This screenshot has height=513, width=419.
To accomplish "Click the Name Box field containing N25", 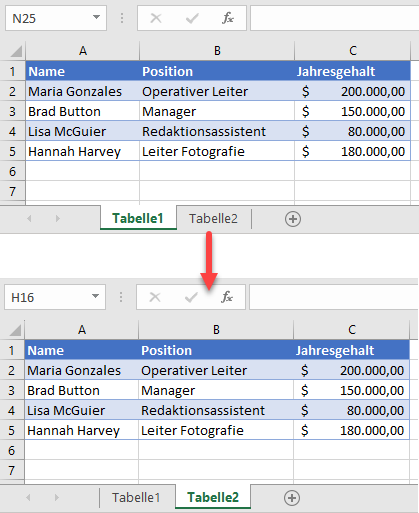I will (56, 18).
